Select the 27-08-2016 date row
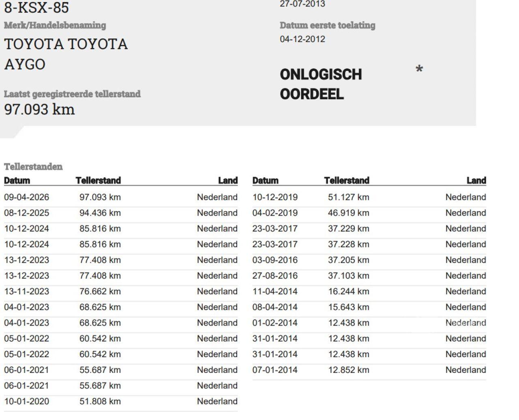 pyautogui.click(x=275, y=276)
